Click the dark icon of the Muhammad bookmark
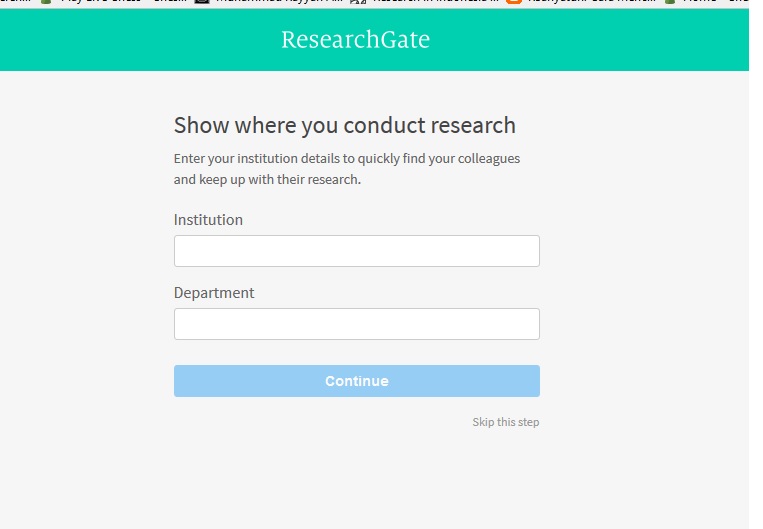763x529 pixels. click(x=202, y=3)
